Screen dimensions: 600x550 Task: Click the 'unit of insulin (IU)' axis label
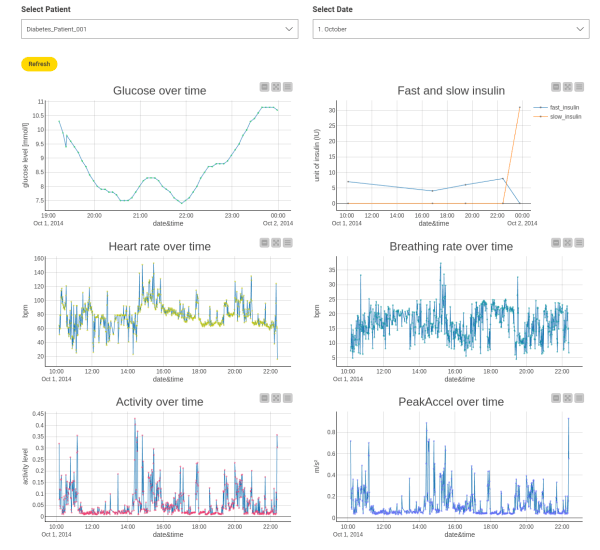(x=316, y=155)
